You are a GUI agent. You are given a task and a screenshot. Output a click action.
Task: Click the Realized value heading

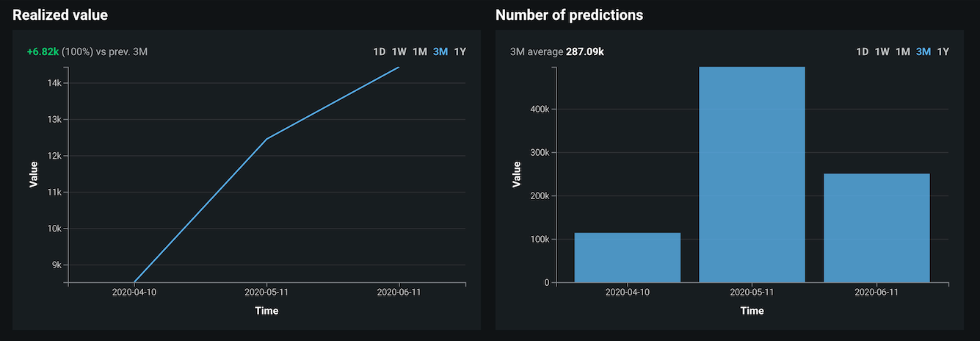pyautogui.click(x=60, y=15)
